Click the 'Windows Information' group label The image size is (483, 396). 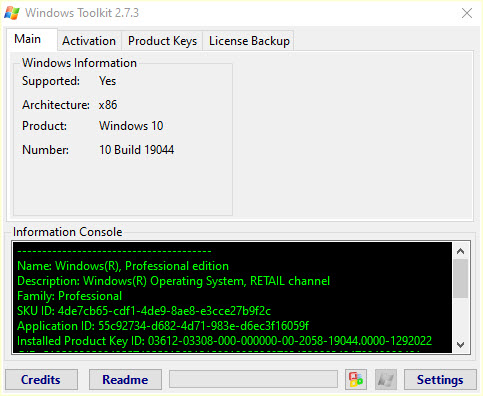(79, 63)
